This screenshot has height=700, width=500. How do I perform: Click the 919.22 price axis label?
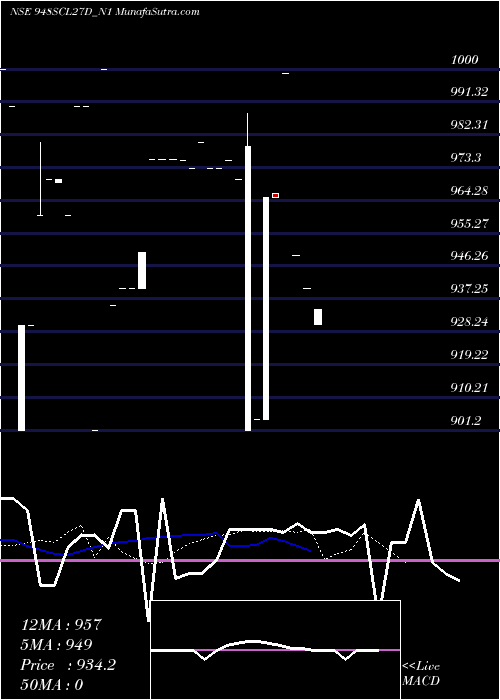tap(469, 354)
